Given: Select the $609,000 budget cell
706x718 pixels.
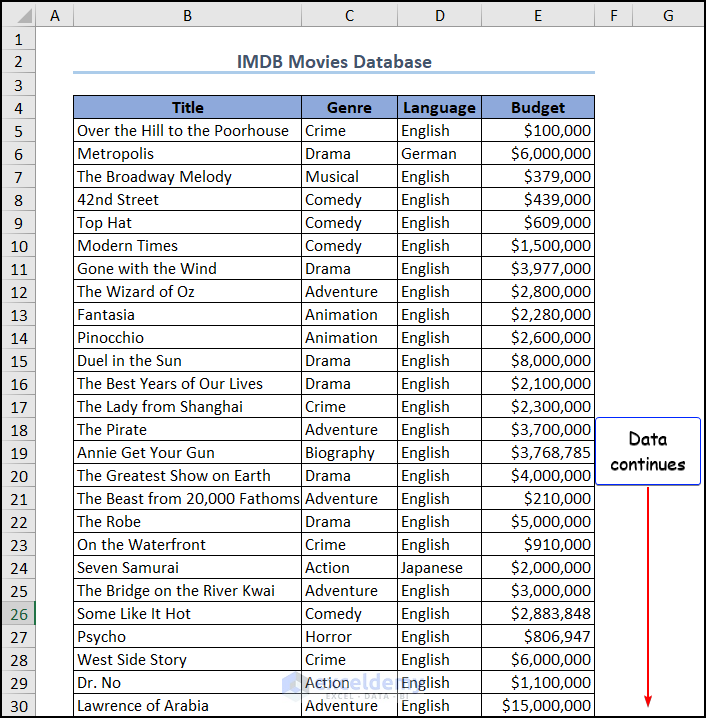Looking at the screenshot, I should [x=538, y=223].
